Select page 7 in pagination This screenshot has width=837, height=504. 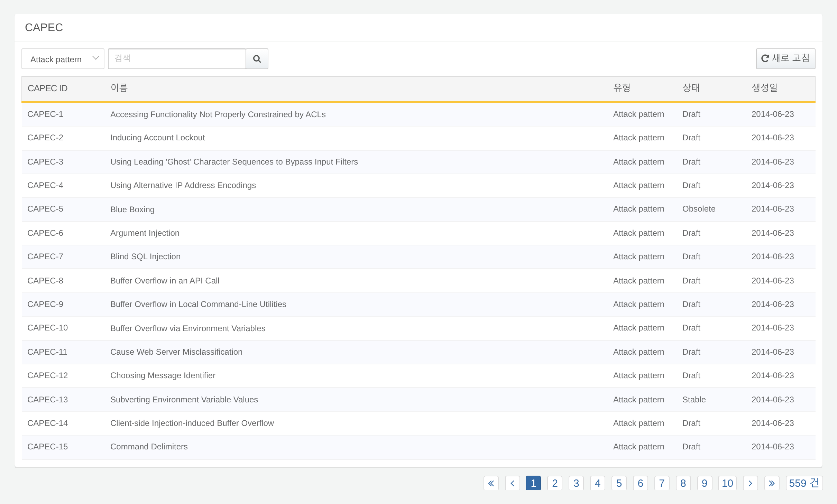(x=662, y=483)
